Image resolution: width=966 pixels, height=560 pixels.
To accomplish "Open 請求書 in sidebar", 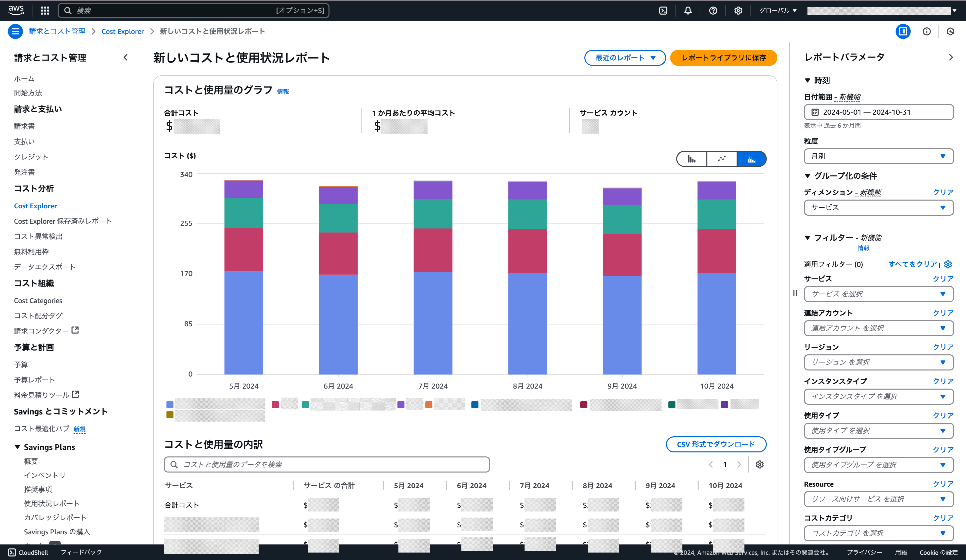I will (24, 126).
